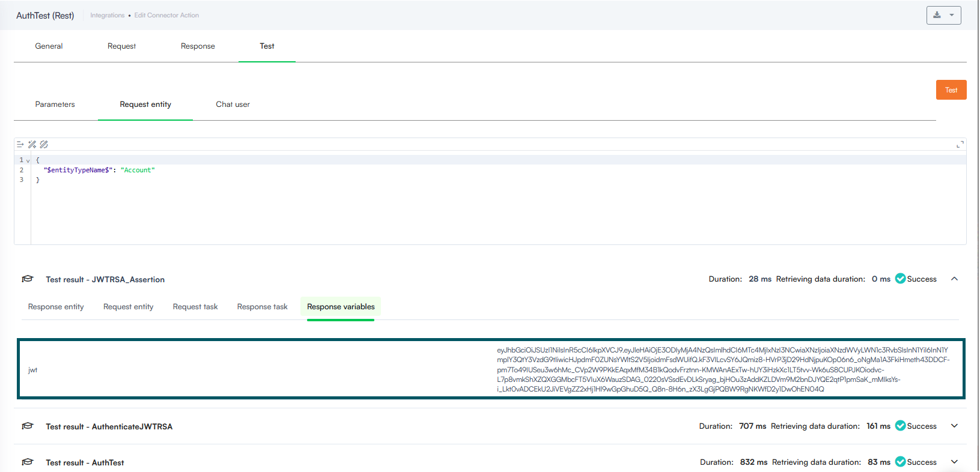Click the AuthTest (Rest) title
This screenshot has width=980, height=472.
45,16
